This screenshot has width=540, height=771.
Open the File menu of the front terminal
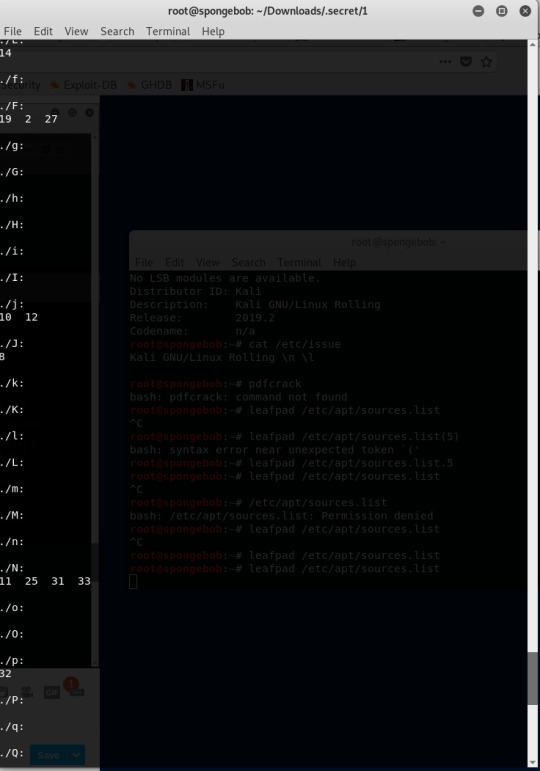coord(13,31)
